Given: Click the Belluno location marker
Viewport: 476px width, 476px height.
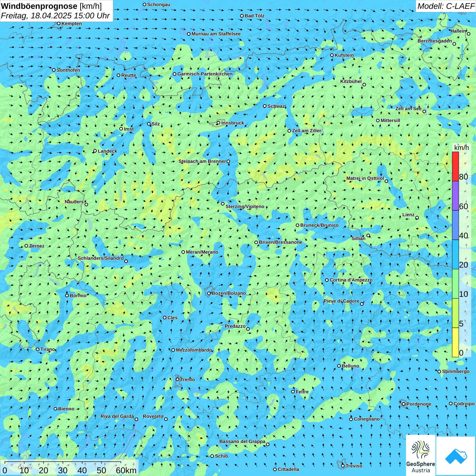Looking at the screenshot, I should click(339, 366).
